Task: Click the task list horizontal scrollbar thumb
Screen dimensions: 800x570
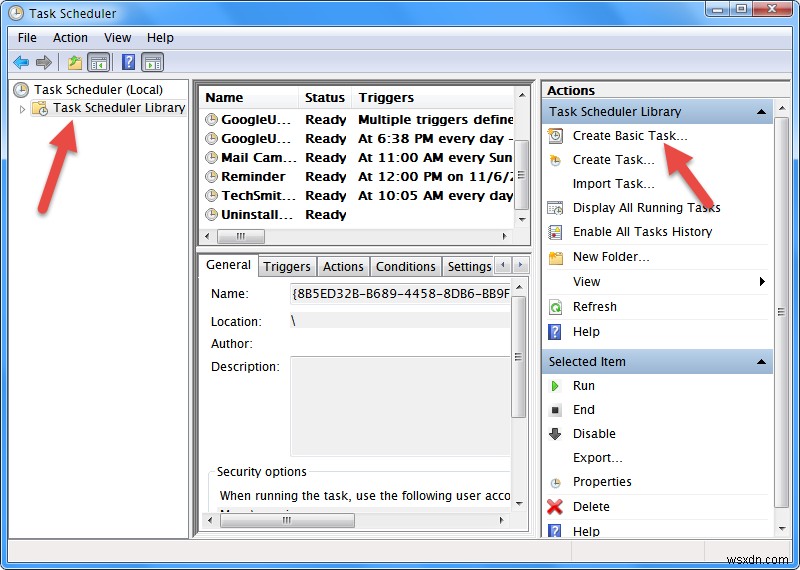Action: point(241,236)
